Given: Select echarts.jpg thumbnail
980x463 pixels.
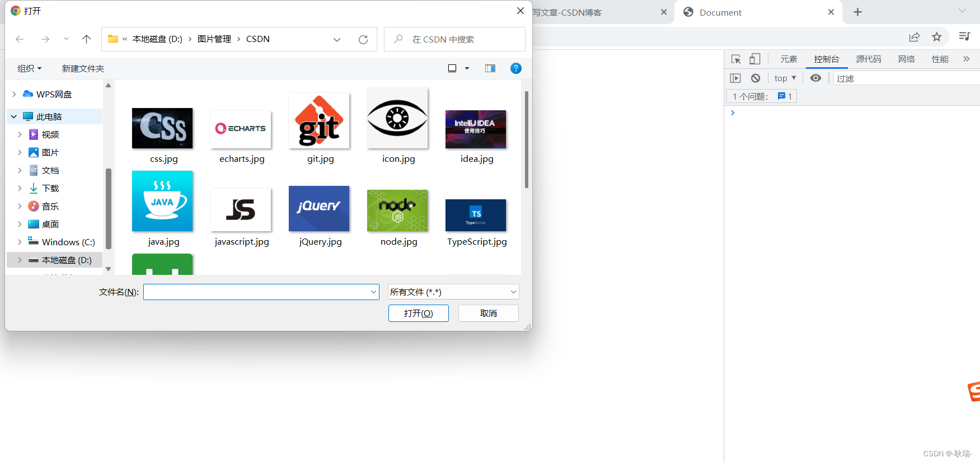Looking at the screenshot, I should 241,129.
